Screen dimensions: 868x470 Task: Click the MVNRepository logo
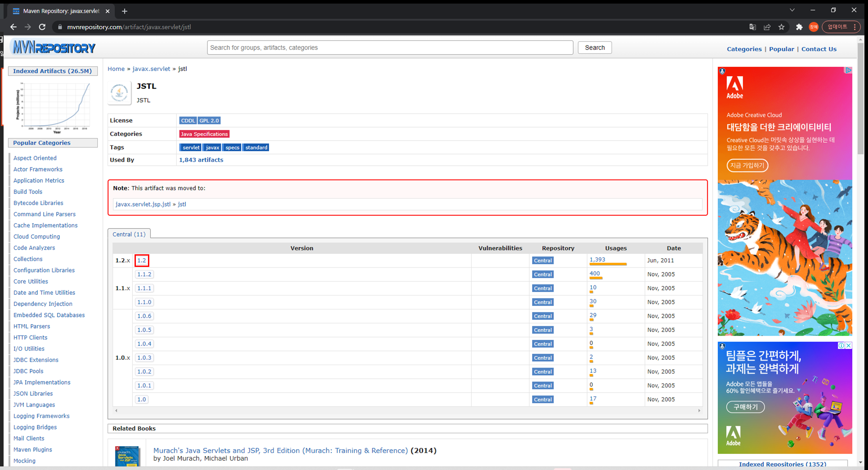[54, 47]
